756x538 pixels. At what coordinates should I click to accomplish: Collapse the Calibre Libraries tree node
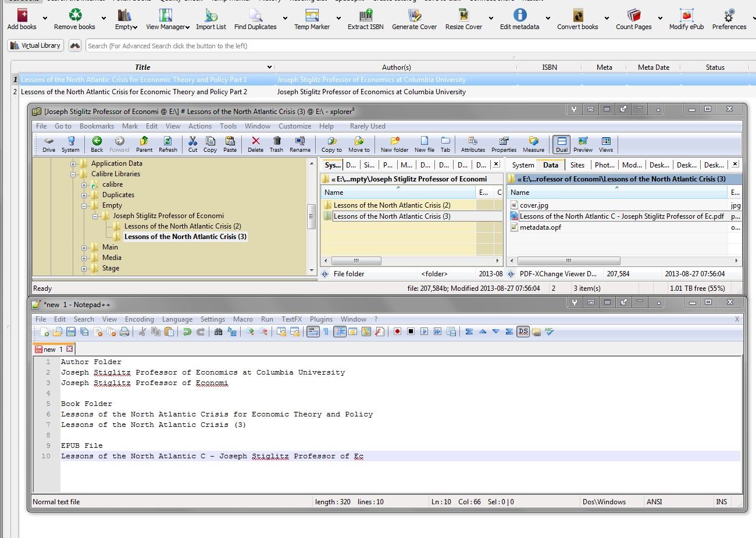click(x=73, y=174)
